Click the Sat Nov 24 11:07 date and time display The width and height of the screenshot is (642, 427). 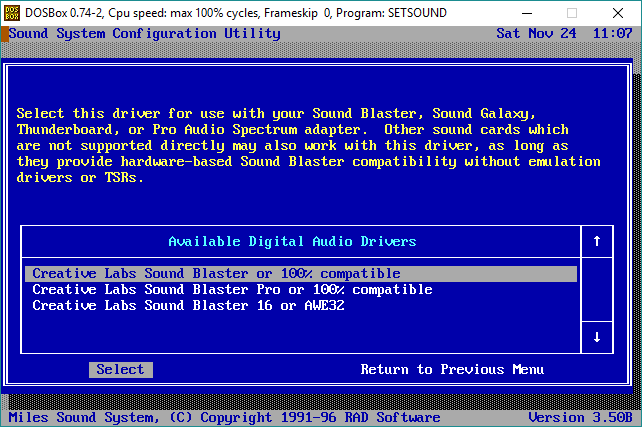tap(564, 33)
